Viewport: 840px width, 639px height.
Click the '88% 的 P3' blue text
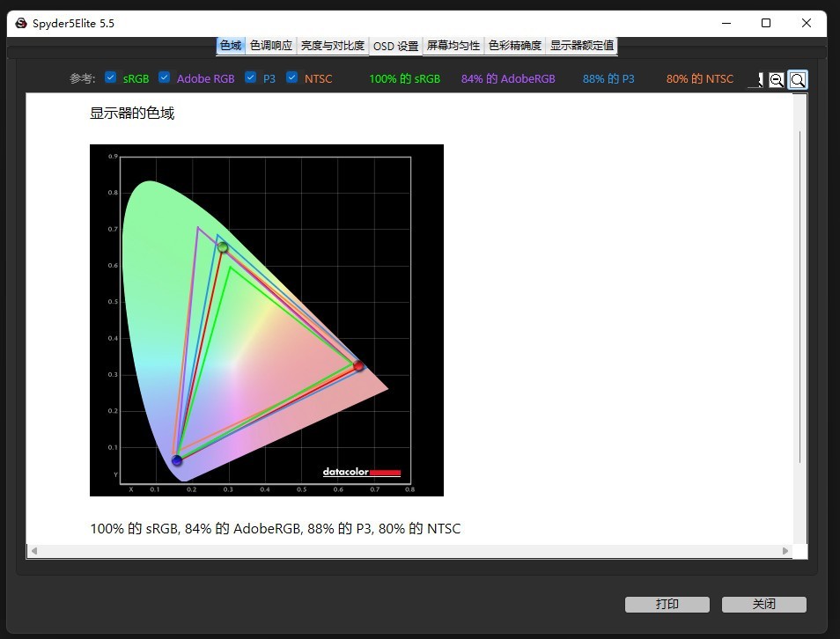tap(608, 78)
